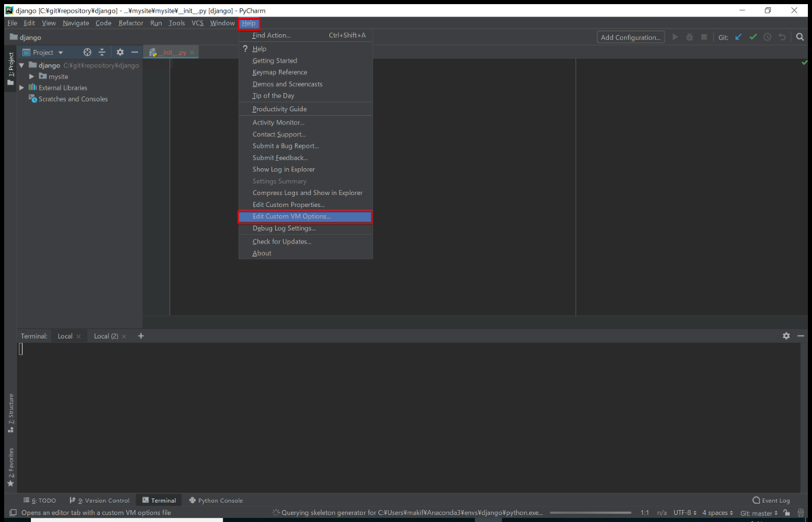
Task: Choose Debug Log Settings menu item
Action: pyautogui.click(x=305, y=228)
